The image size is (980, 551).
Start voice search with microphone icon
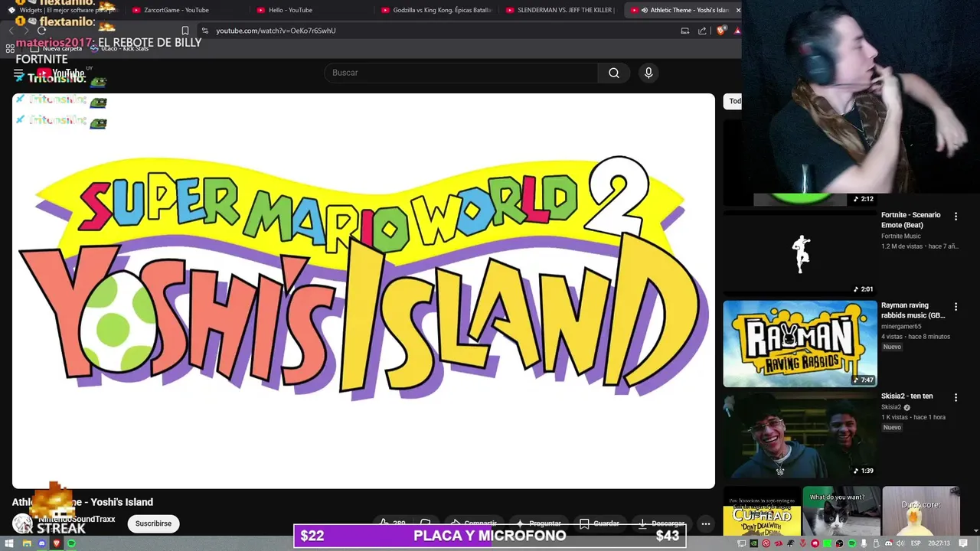click(648, 73)
